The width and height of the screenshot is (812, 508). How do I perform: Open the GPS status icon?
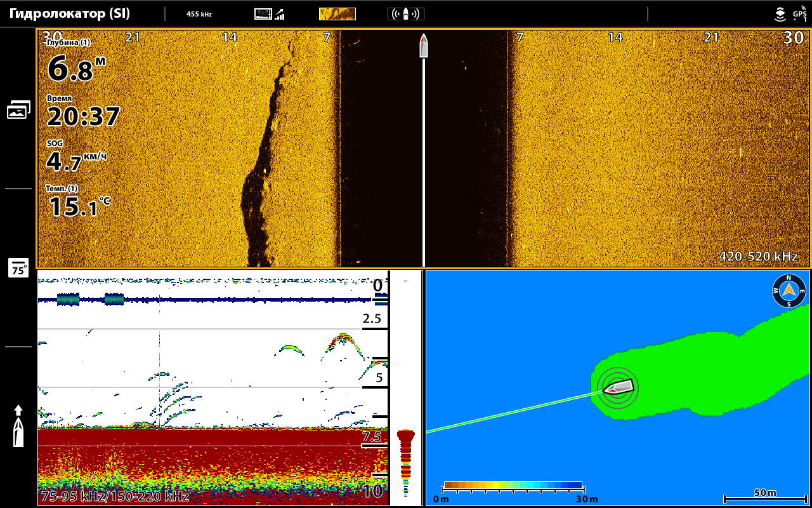tap(799, 14)
